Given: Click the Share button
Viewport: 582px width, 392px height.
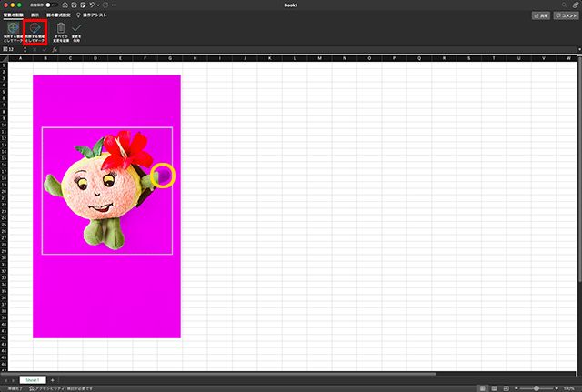Looking at the screenshot, I should click(x=543, y=15).
